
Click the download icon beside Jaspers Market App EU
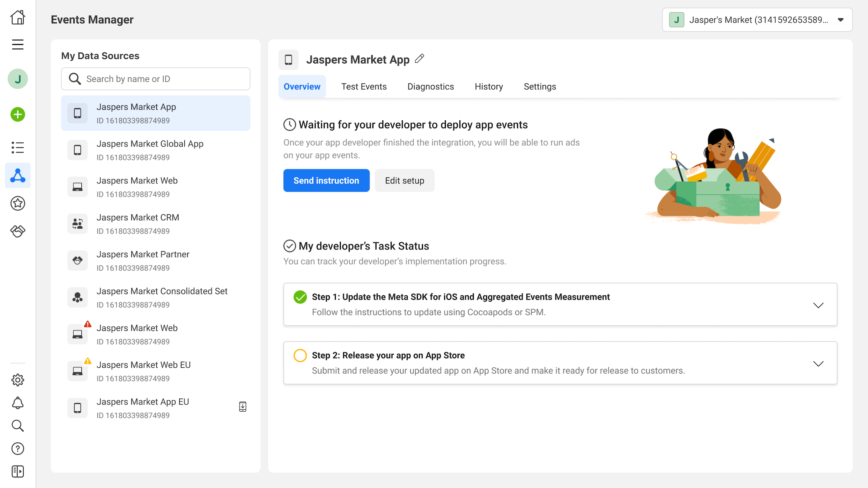tap(242, 407)
